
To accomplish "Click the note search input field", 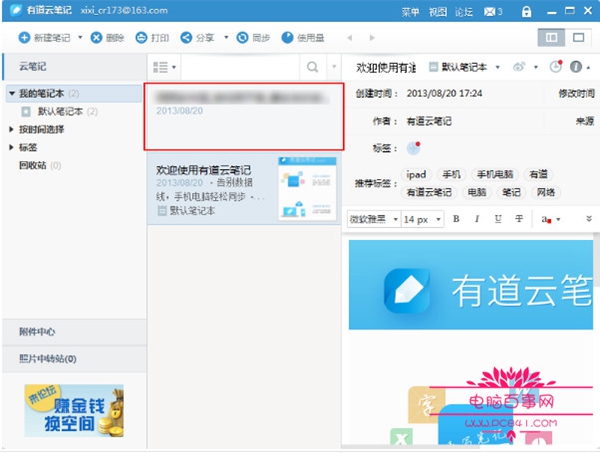I will coord(240,67).
